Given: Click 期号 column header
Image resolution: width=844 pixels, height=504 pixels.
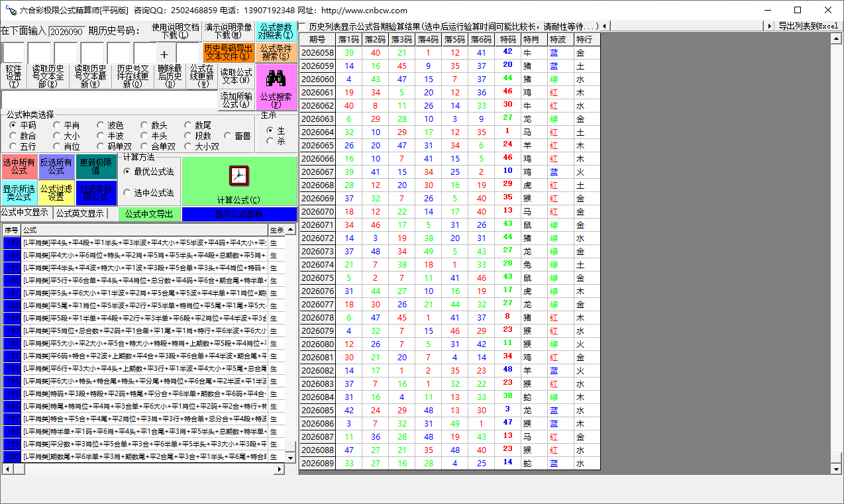Looking at the screenshot, I should pos(317,40).
